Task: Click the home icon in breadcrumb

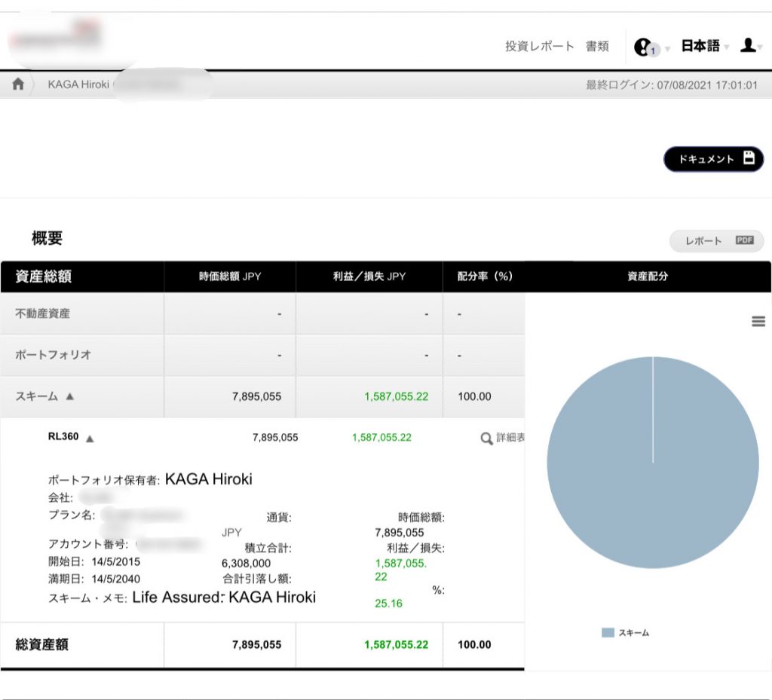Action: 18,84
